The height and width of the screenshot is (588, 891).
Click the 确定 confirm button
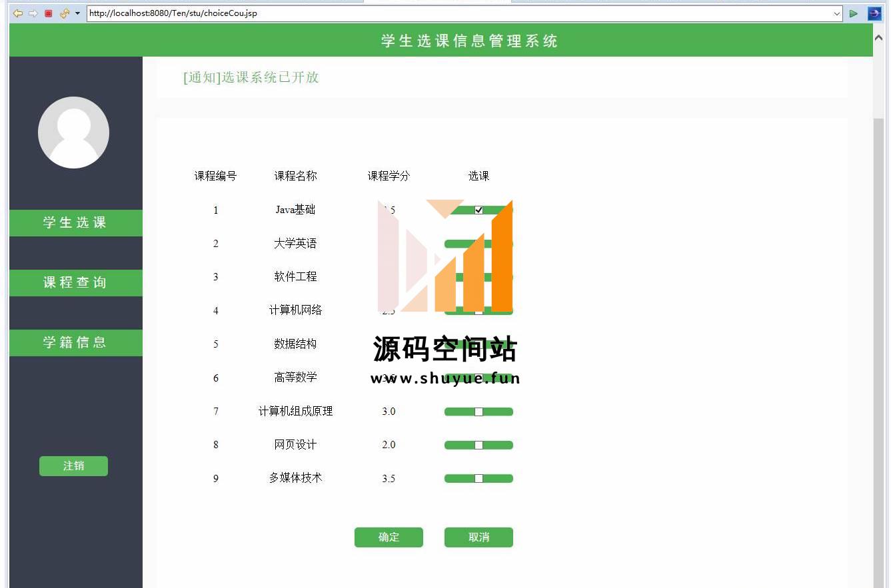[x=389, y=537]
